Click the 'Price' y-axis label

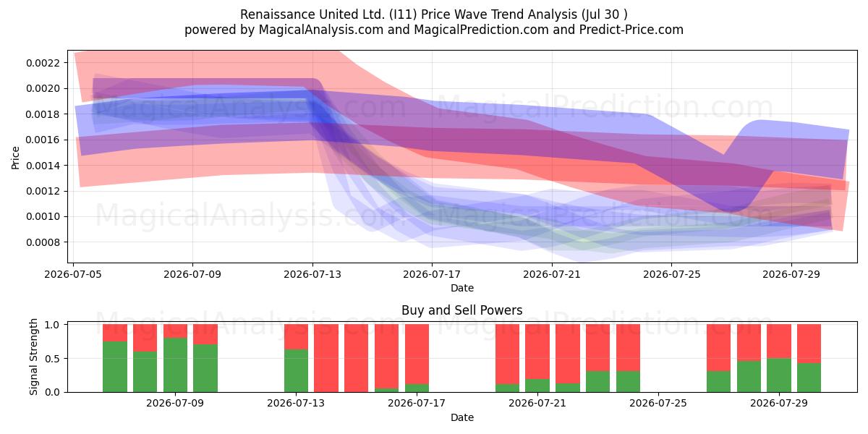(x=16, y=157)
